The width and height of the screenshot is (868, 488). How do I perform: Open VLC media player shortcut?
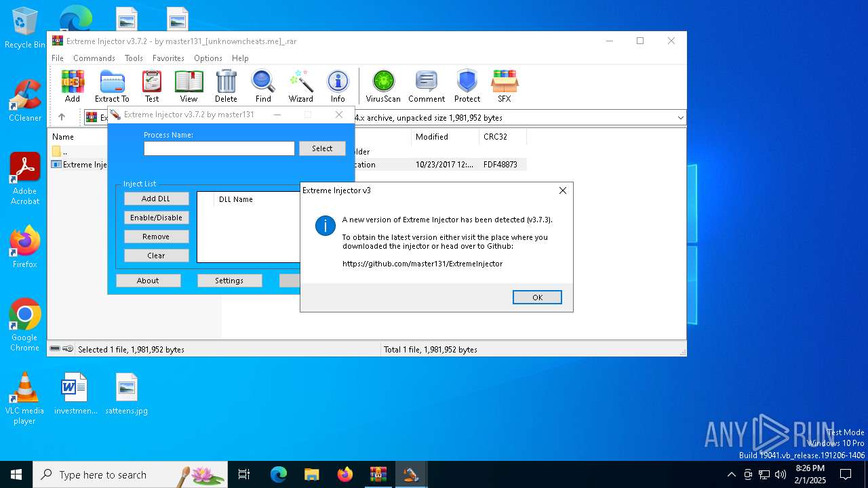pos(25,399)
